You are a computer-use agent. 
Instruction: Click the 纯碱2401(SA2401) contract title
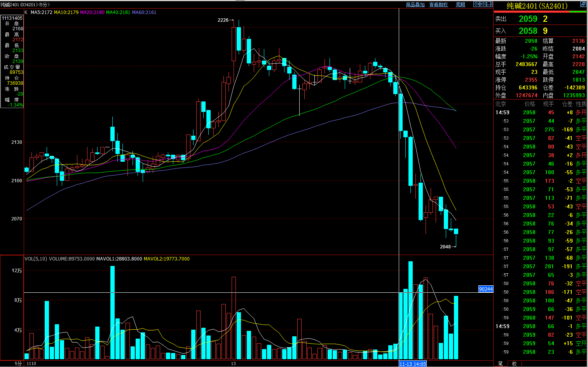click(537, 6)
